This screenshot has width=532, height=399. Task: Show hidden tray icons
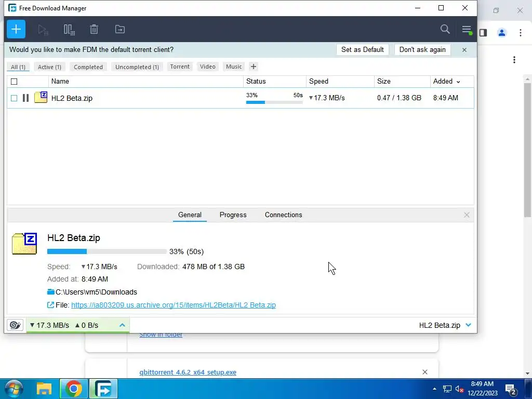434,389
